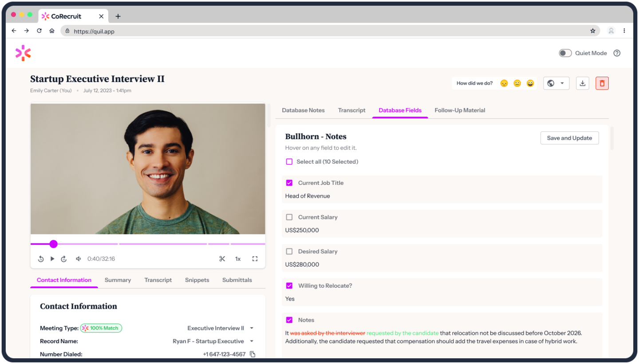Screen dimensions: 639x364
Task: Select all ten database fields
Action: pos(289,161)
